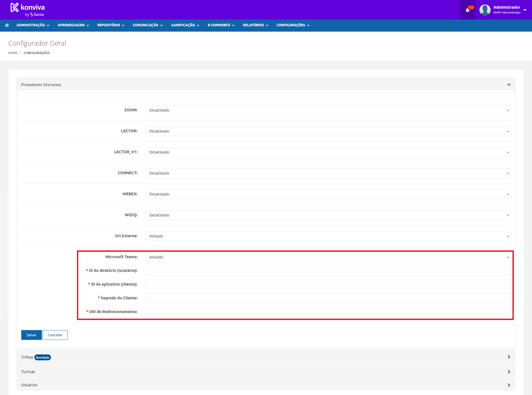Click the Administrador profile avatar
This screenshot has height=395, width=532.
click(485, 10)
